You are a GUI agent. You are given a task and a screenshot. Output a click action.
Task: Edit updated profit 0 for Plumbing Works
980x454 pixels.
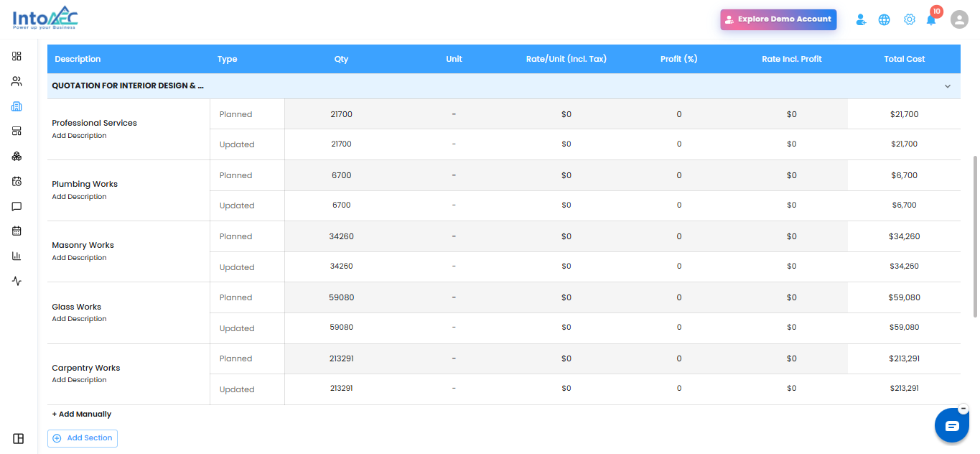tap(679, 205)
